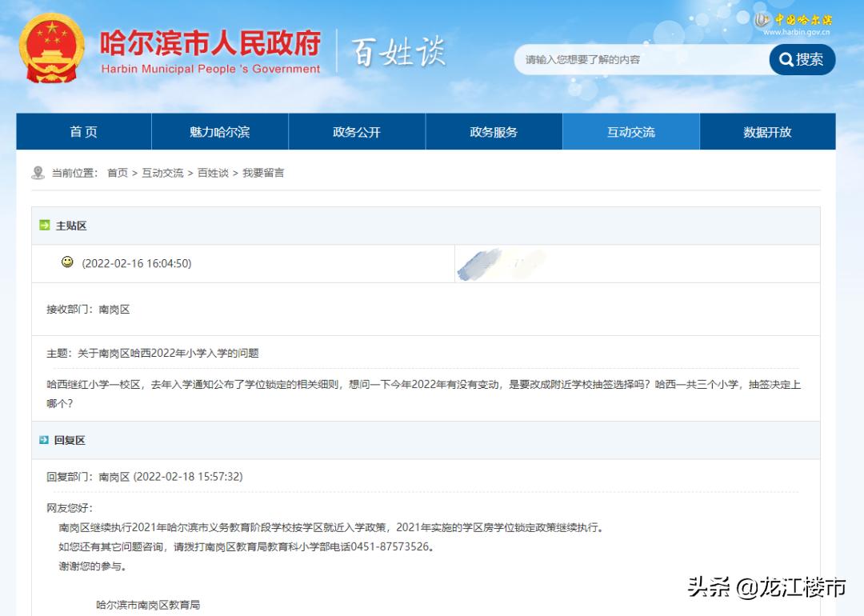Open the 百姓谈 breadcrumb link

212,172
